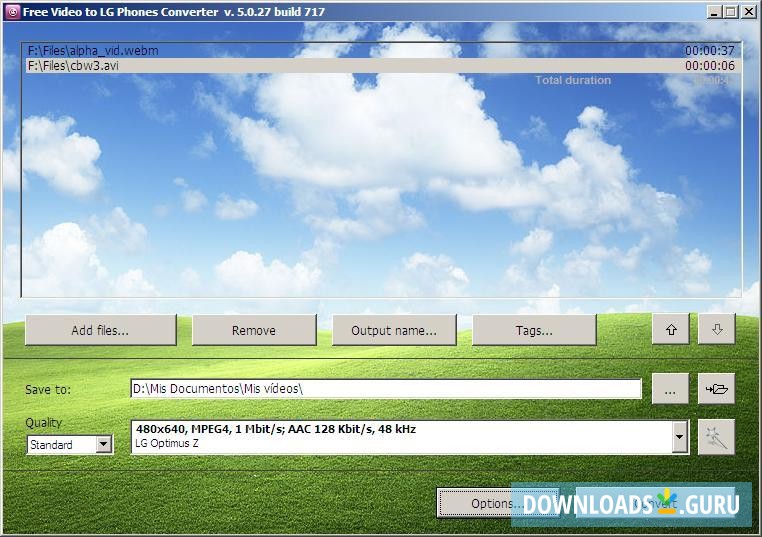The width and height of the screenshot is (762, 537).
Task: Move selected file up with the arrow icon
Action: [671, 329]
